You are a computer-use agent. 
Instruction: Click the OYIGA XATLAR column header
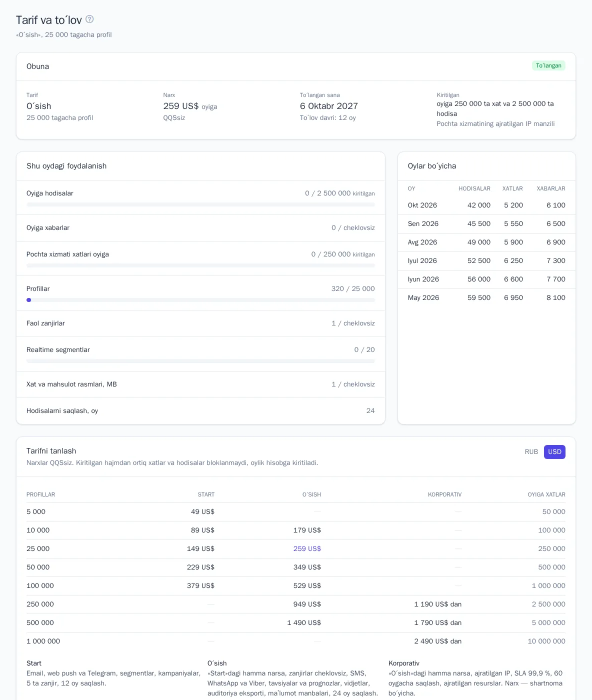[x=546, y=495]
